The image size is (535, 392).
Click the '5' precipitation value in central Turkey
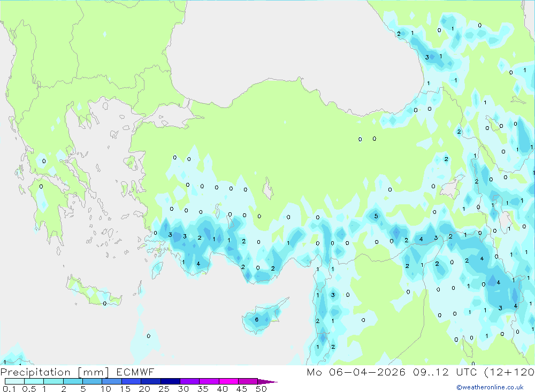coord(376,216)
